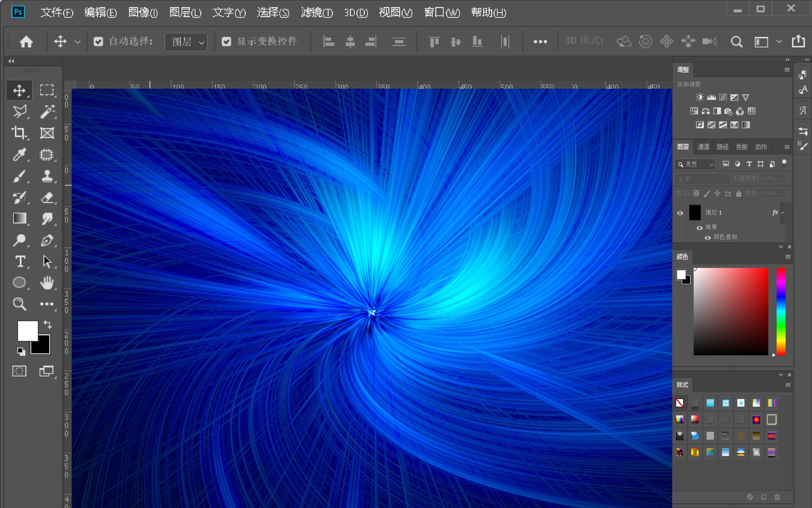Viewport: 812px width, 508px height.
Task: Choose the Dodge tool
Action: click(19, 240)
